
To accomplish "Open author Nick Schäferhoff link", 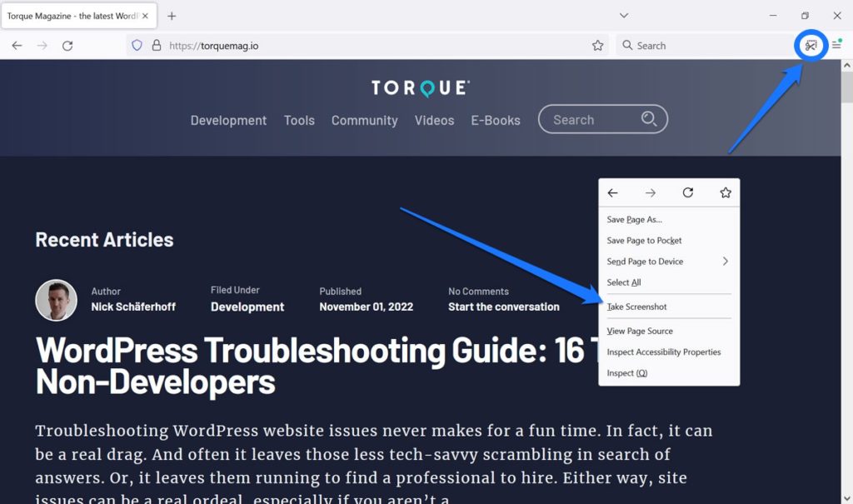I will [x=133, y=307].
